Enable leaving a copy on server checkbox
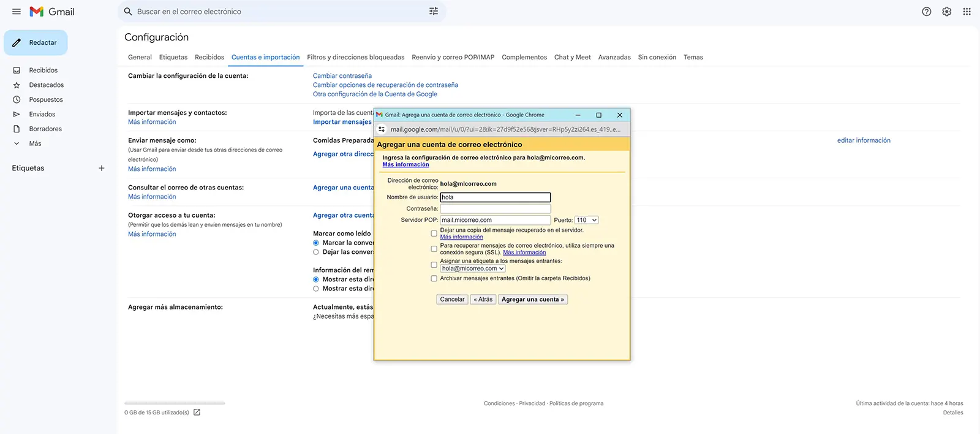Image resolution: width=980 pixels, height=434 pixels. coord(434,234)
